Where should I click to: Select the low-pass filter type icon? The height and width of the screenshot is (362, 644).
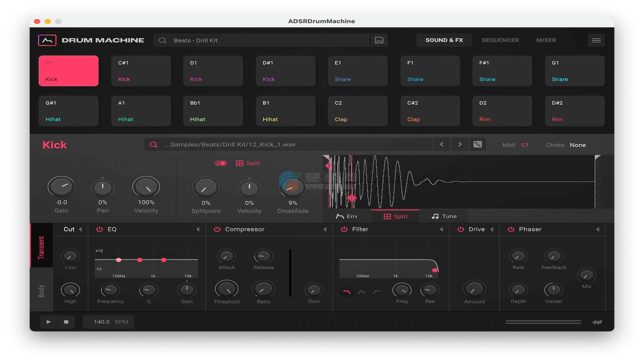(x=346, y=292)
